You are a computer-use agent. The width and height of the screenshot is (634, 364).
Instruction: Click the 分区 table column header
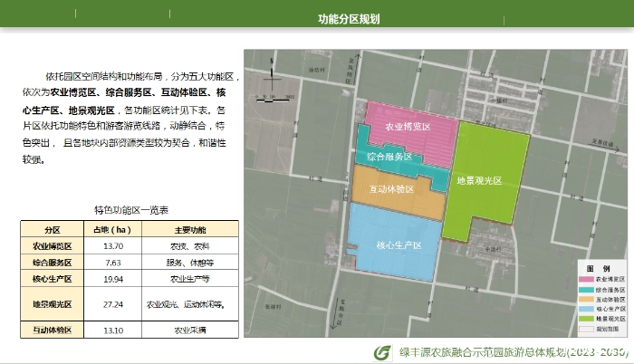pos(52,230)
